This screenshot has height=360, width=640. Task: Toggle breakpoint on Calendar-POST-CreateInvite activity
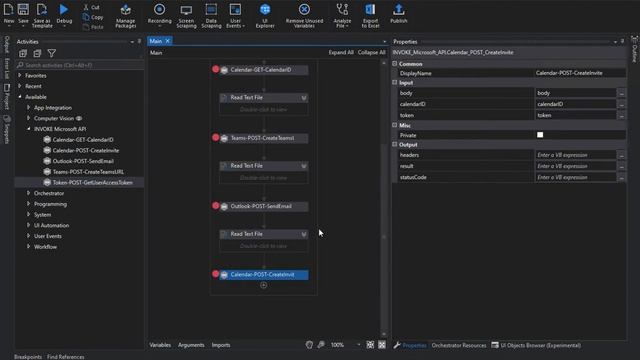pyautogui.click(x=216, y=273)
